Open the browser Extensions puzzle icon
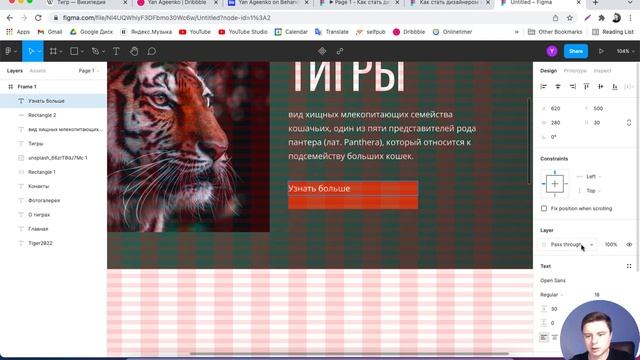The width and height of the screenshot is (640, 360). point(601,18)
